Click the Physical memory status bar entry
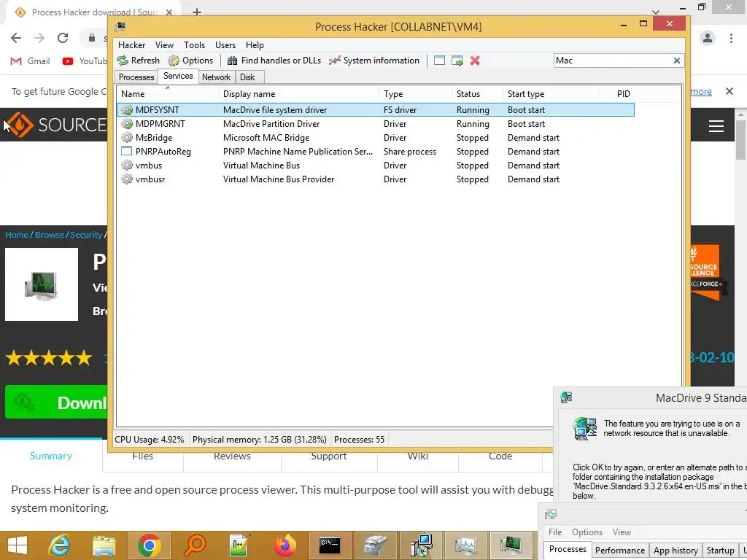Screen dimensions: 747x560 (x=259, y=440)
